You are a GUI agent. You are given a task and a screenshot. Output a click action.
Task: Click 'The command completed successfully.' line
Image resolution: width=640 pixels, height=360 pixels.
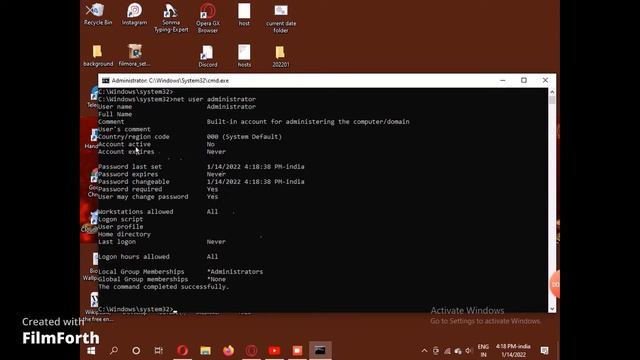point(163,287)
